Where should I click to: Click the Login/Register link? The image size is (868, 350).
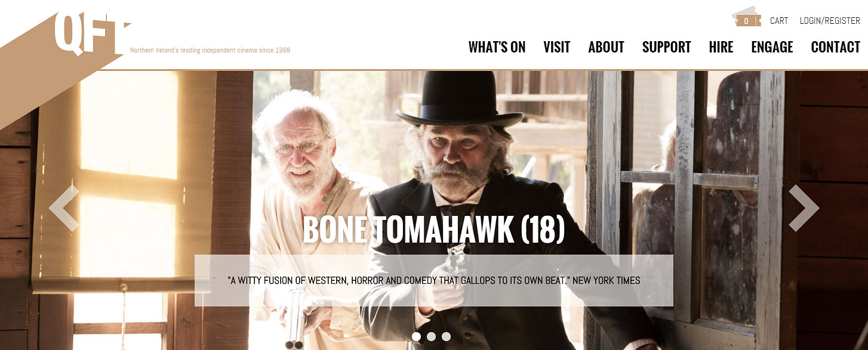pyautogui.click(x=830, y=21)
